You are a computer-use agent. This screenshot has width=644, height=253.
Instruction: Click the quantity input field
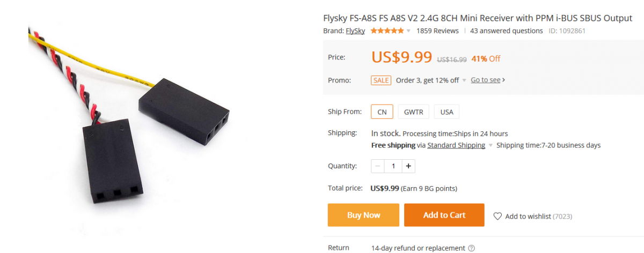pos(393,166)
